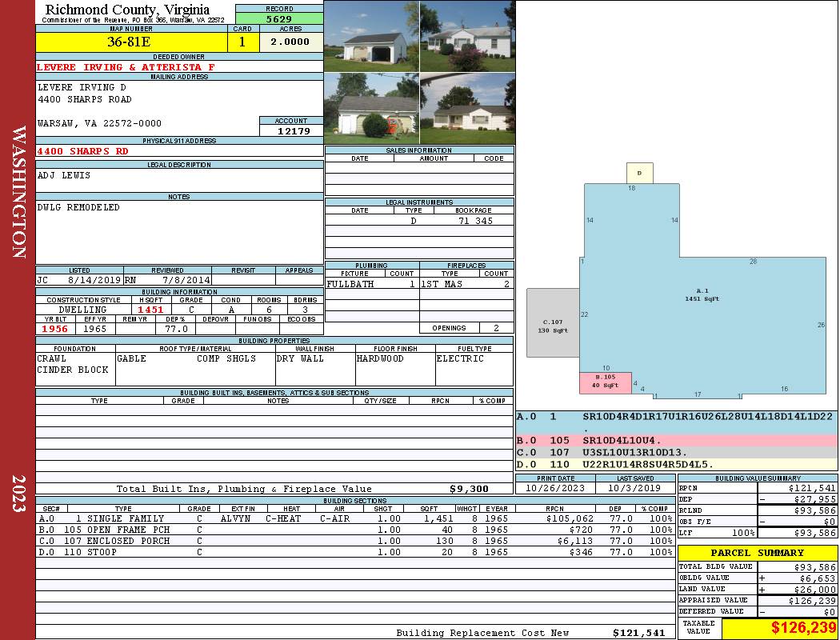
Task: Select FULLBATH plumbing fixture row
Action: tap(372, 284)
